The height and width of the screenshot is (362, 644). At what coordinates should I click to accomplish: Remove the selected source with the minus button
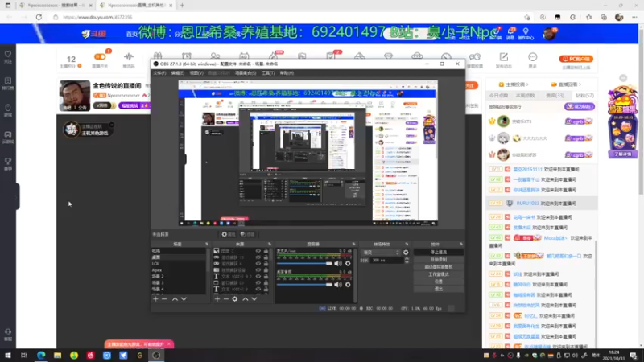pos(225,299)
